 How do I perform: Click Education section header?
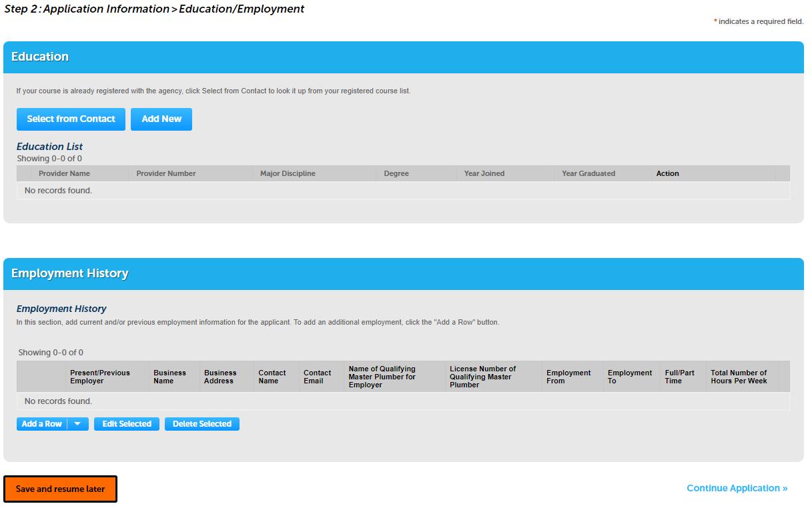(404, 57)
